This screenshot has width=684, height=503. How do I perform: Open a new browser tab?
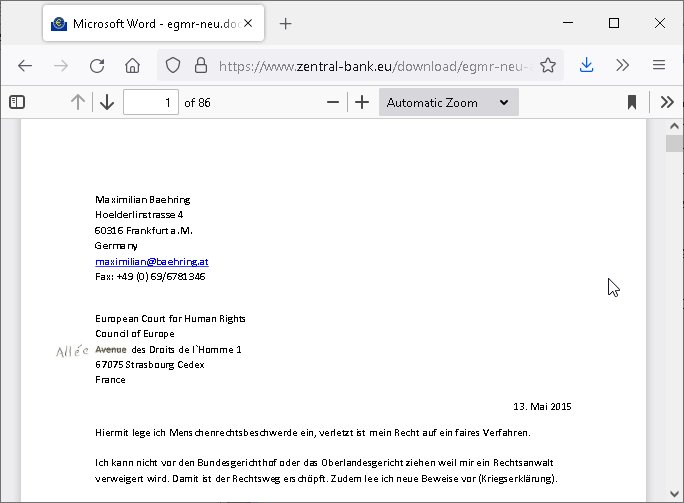(x=285, y=24)
